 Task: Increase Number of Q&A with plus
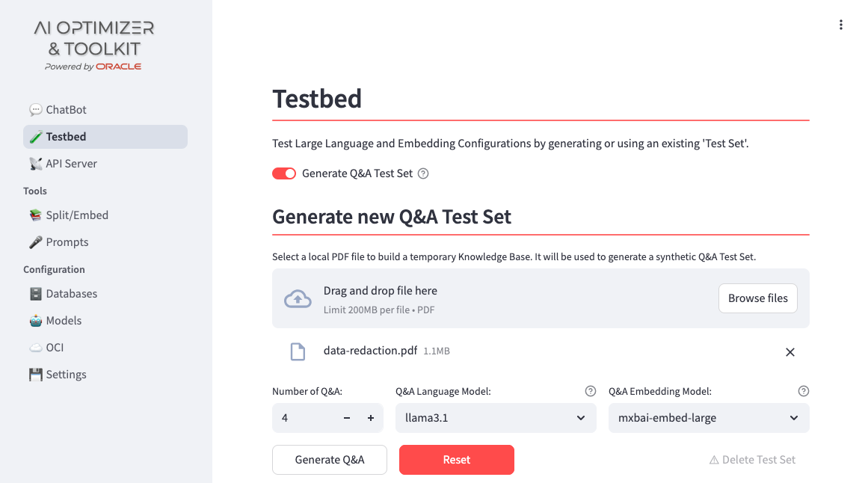pos(371,418)
